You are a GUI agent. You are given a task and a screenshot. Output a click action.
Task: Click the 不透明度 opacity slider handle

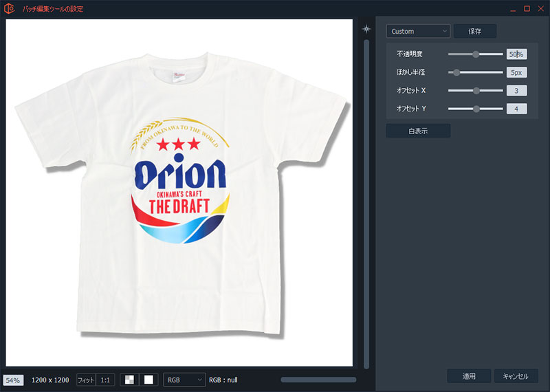[475, 54]
